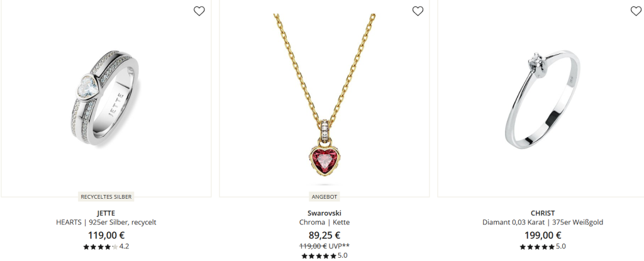644x261 pixels.
Task: Click the ANGEBOT badge
Action: [x=325, y=197]
